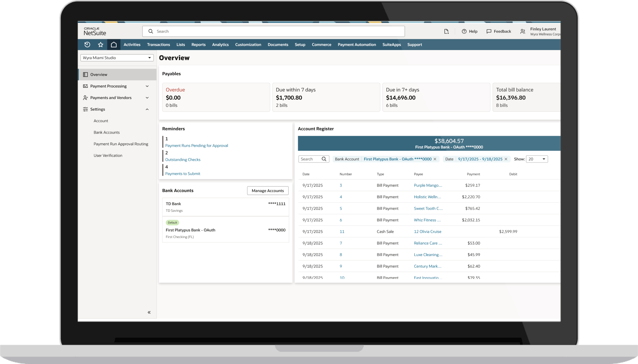
Task: Open Payment Runs Pending for Approval link
Action: 196,146
